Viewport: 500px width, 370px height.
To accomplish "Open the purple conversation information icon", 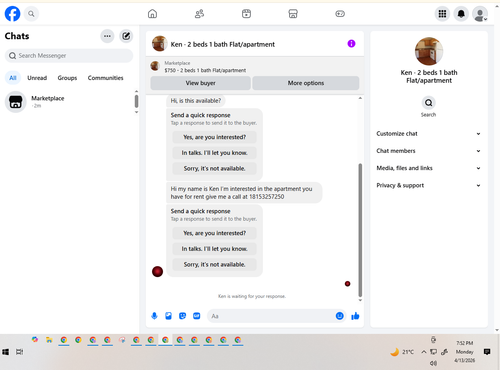I will (351, 44).
